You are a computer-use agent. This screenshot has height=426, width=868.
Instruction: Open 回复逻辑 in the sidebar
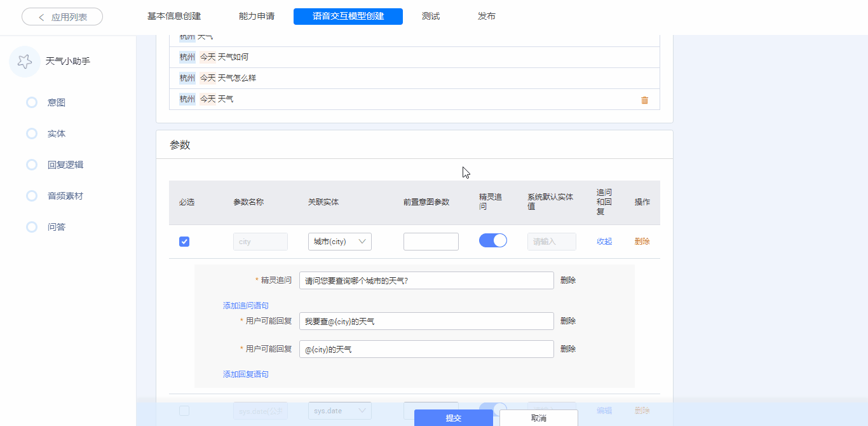[65, 165]
